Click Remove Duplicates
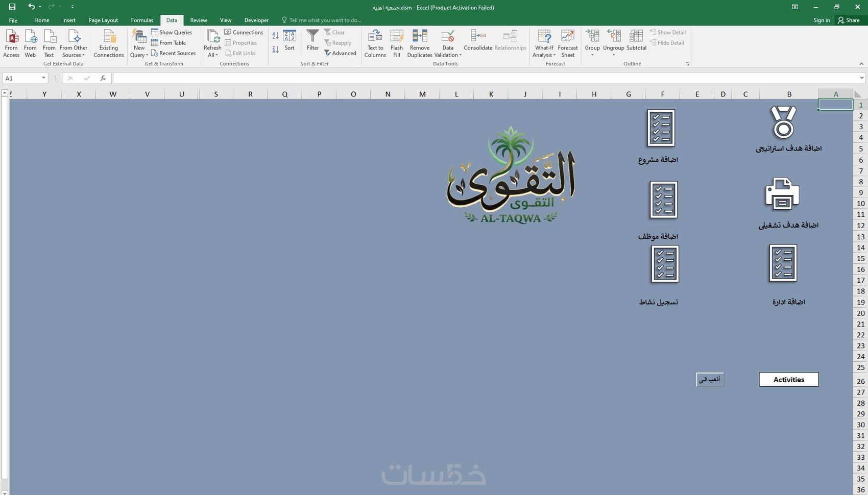The width and height of the screenshot is (868, 495). point(420,43)
